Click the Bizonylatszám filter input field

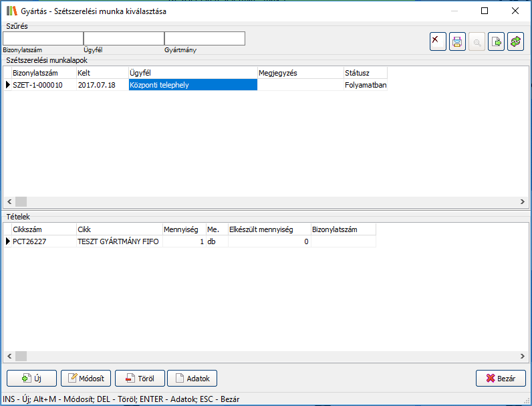pos(43,39)
